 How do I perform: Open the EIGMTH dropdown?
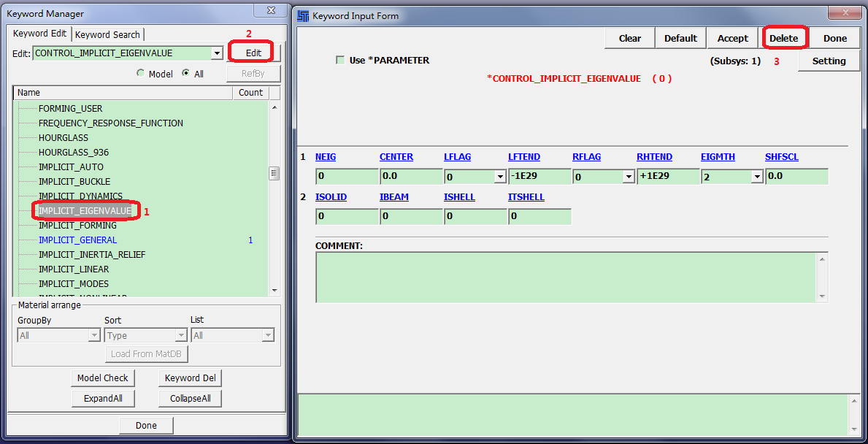point(757,177)
